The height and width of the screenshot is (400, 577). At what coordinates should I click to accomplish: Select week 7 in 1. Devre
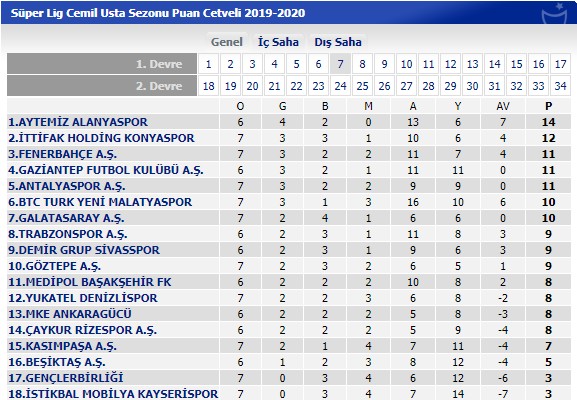340,64
